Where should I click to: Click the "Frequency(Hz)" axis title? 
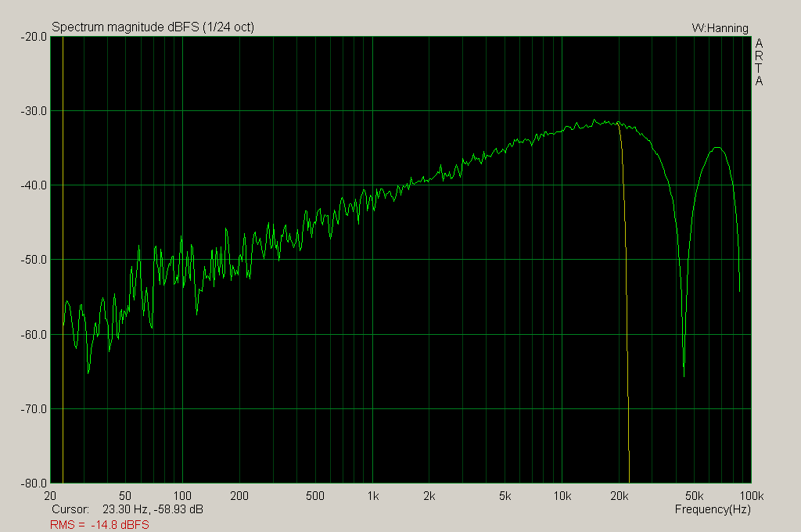713,509
